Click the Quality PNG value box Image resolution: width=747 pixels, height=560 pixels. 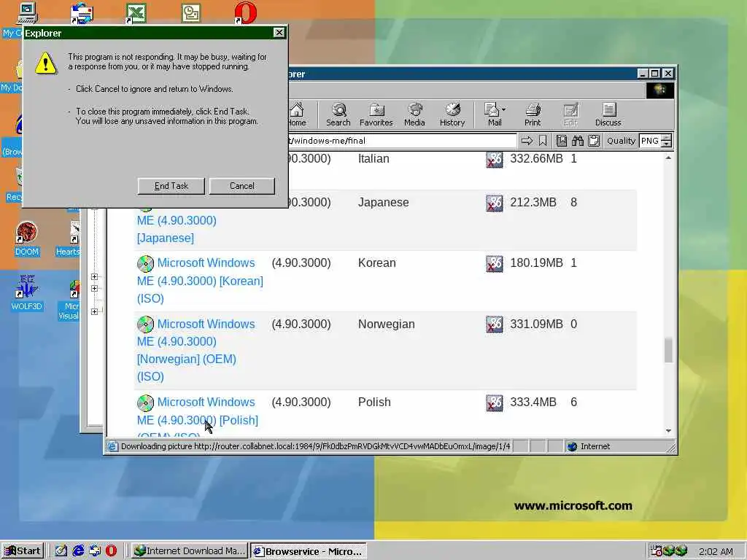tap(650, 141)
